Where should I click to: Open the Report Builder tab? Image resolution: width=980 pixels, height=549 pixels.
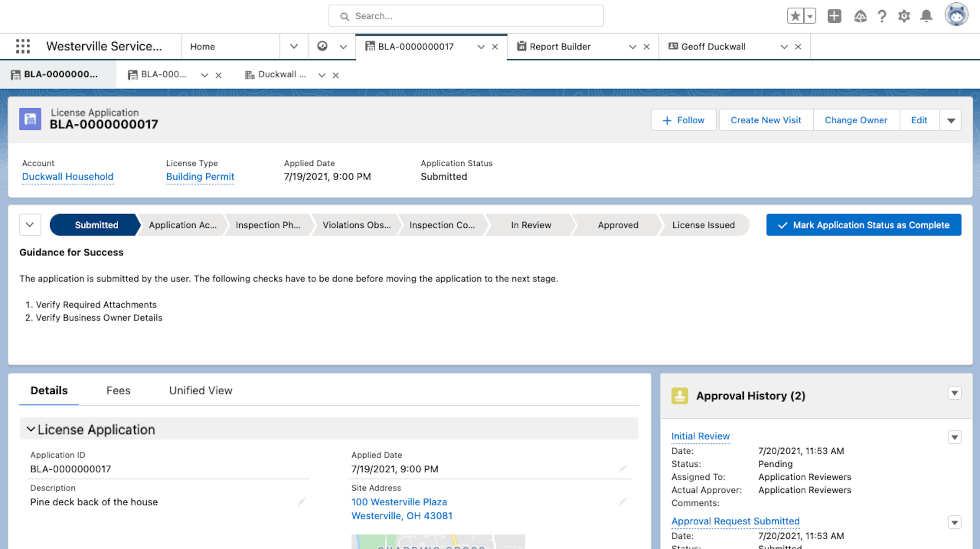coord(560,47)
